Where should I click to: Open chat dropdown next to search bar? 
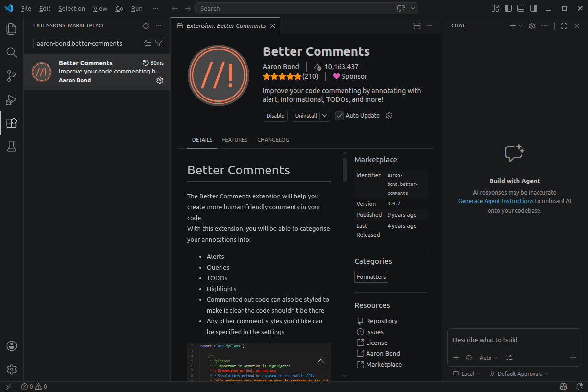pyautogui.click(x=413, y=8)
